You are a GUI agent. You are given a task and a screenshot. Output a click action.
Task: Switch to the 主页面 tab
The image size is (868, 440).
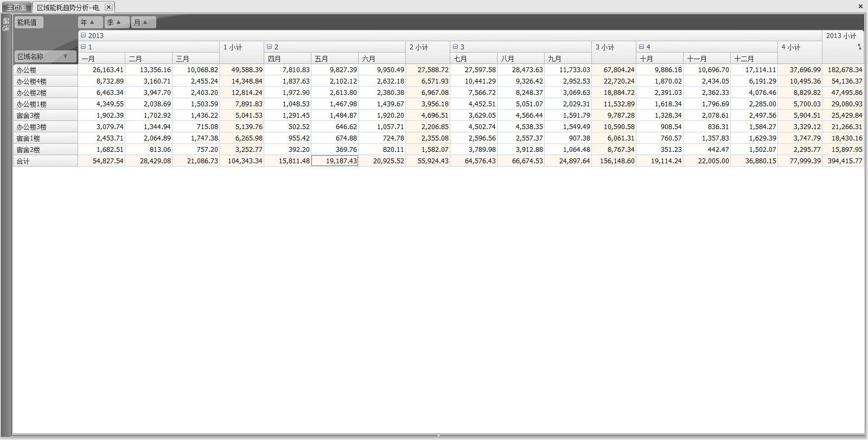click(16, 8)
